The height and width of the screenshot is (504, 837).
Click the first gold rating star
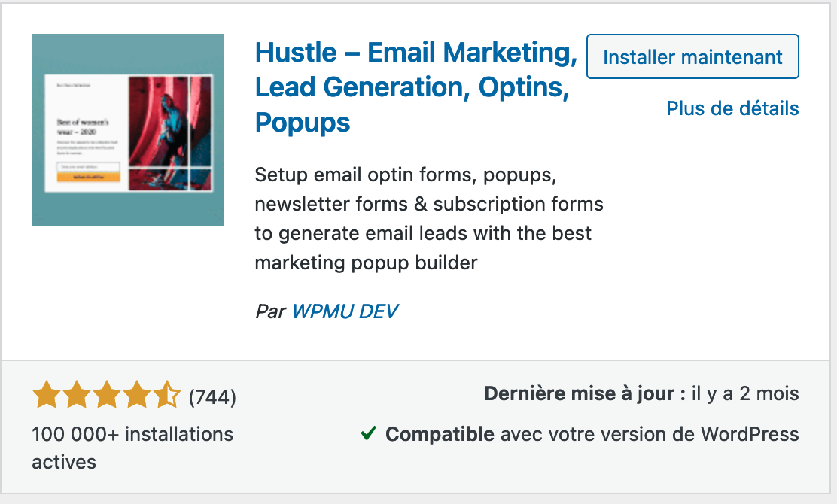[47, 395]
